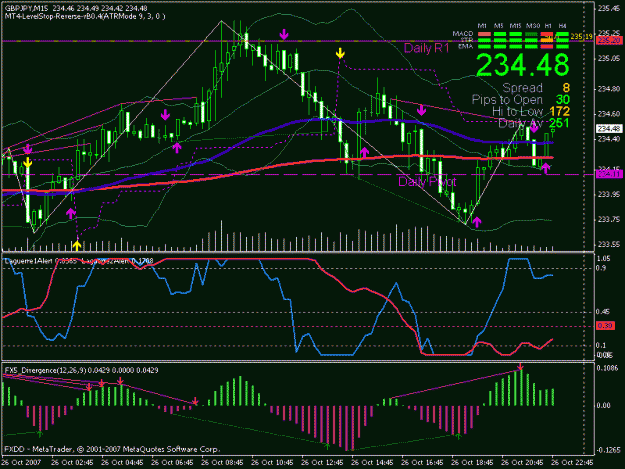Select the M30 timeframe column label
This screenshot has width=625, height=469.
[533, 26]
